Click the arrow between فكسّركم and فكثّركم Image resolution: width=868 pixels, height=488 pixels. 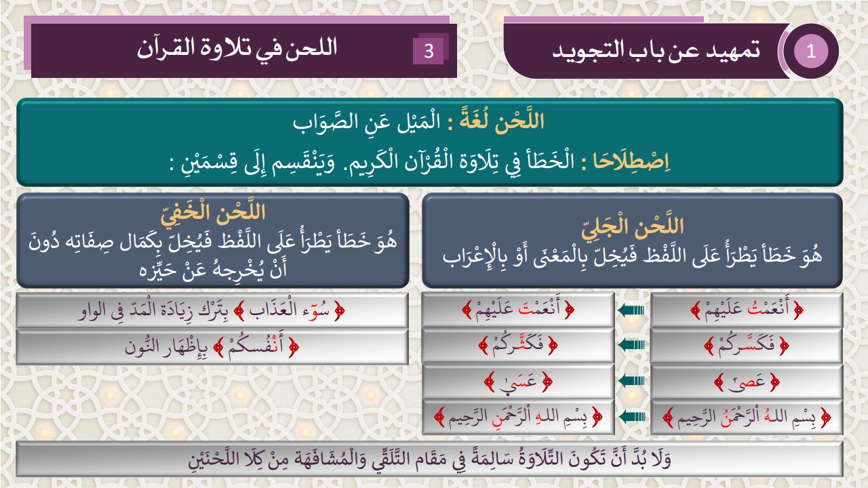click(x=632, y=346)
